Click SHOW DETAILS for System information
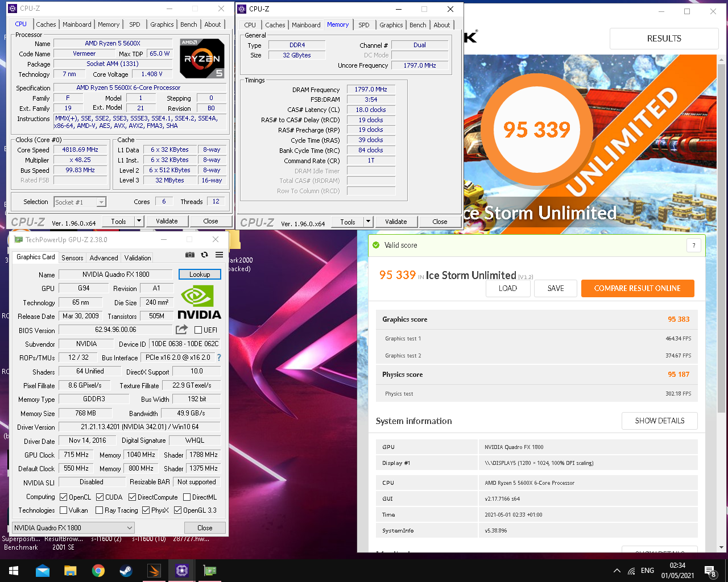The height and width of the screenshot is (582, 728). pos(660,421)
